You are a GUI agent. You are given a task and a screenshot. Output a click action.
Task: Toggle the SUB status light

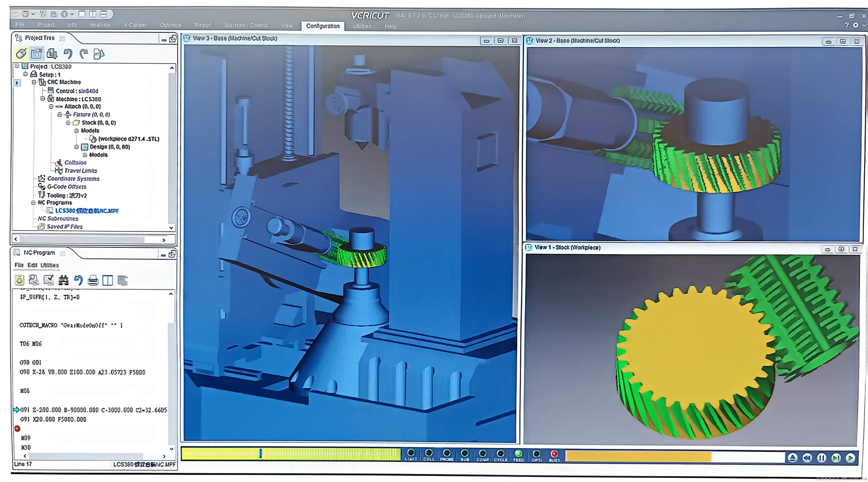[x=465, y=453]
